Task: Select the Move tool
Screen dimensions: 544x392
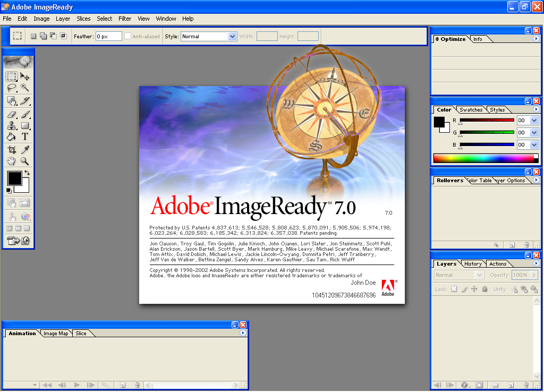Action: point(24,76)
